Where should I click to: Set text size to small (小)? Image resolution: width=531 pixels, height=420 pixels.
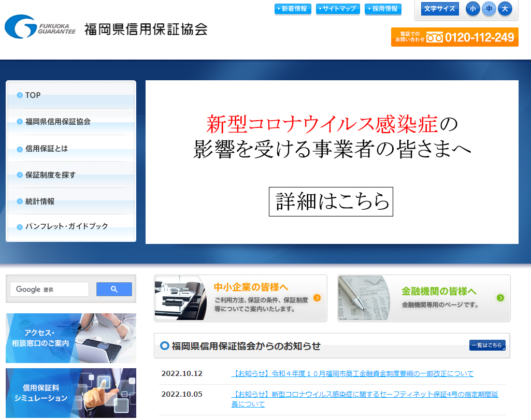472,9
